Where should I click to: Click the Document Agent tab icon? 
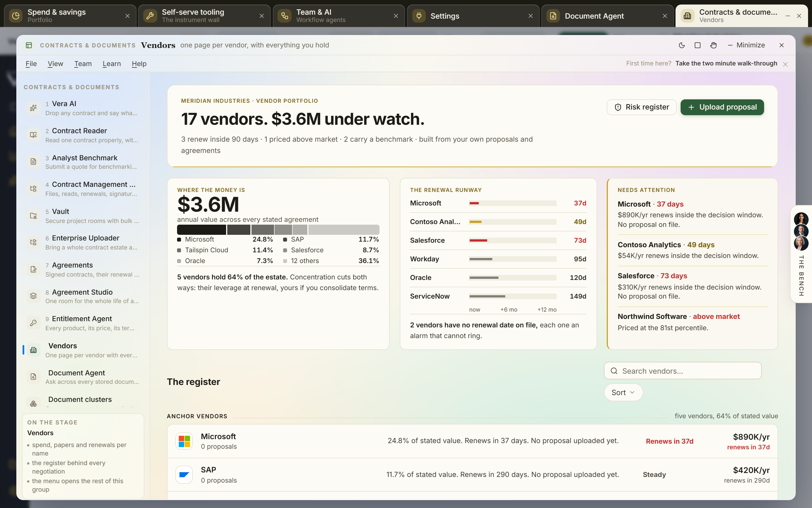pos(553,16)
